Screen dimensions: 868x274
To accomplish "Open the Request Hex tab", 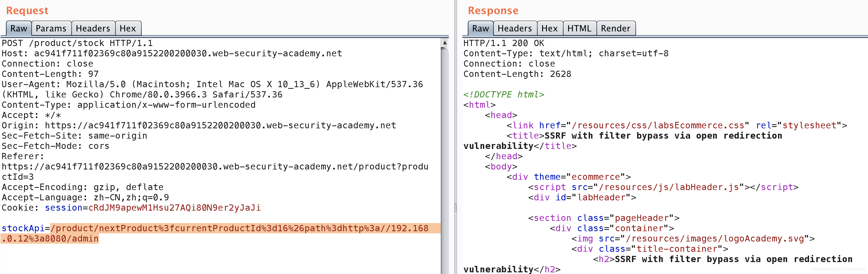I will pyautogui.click(x=128, y=28).
